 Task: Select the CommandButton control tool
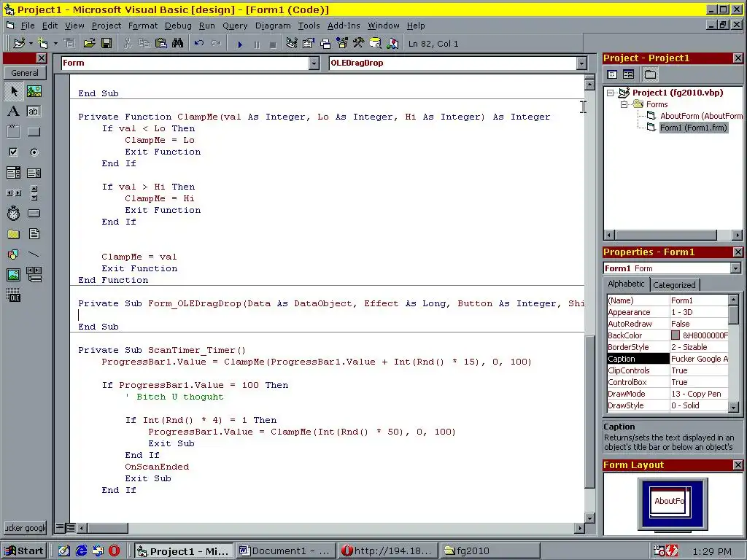tap(34, 132)
